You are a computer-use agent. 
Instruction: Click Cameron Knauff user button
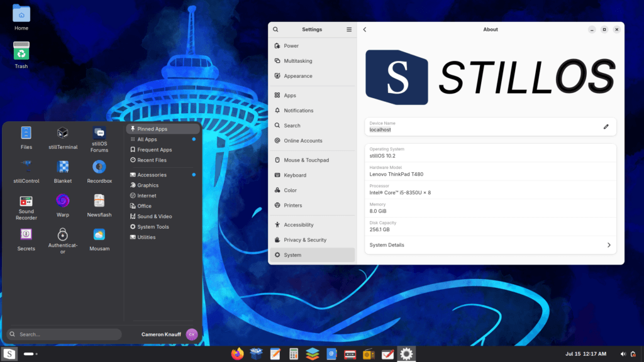tap(169, 334)
